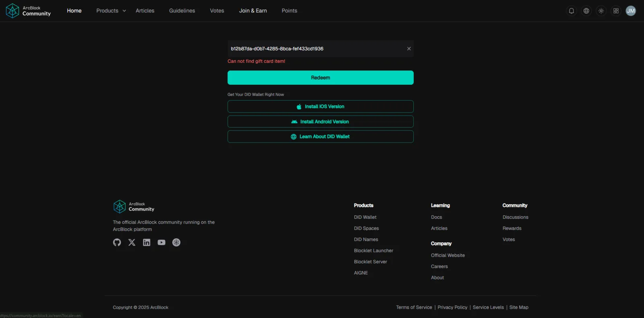This screenshot has width=644, height=318.
Task: Click Learn About DID Wallet button
Action: [320, 137]
